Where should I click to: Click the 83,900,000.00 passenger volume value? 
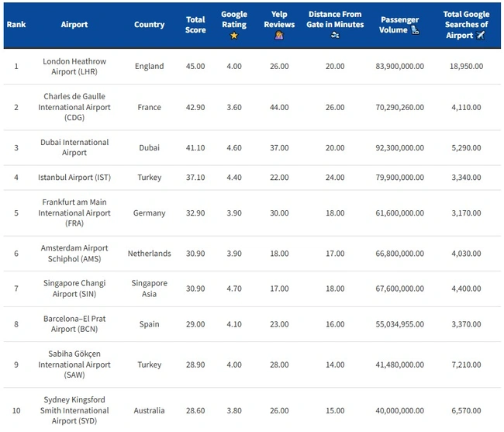coord(399,67)
